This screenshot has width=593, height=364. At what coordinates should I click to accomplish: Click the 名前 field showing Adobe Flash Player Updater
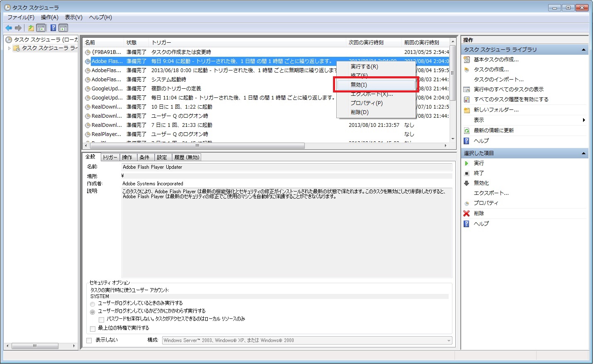tap(287, 167)
